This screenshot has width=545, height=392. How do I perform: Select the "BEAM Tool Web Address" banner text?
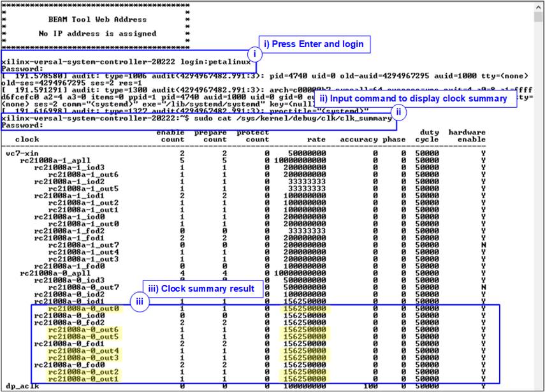[98, 20]
